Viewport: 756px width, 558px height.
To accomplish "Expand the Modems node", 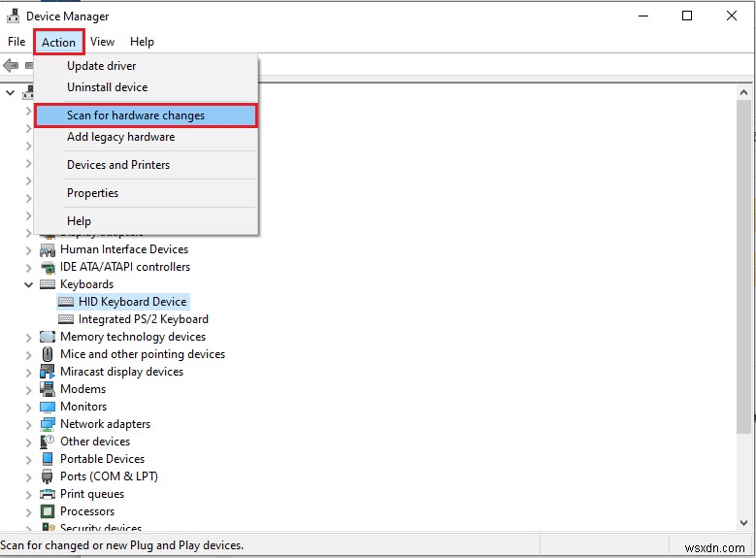I will pos(28,389).
